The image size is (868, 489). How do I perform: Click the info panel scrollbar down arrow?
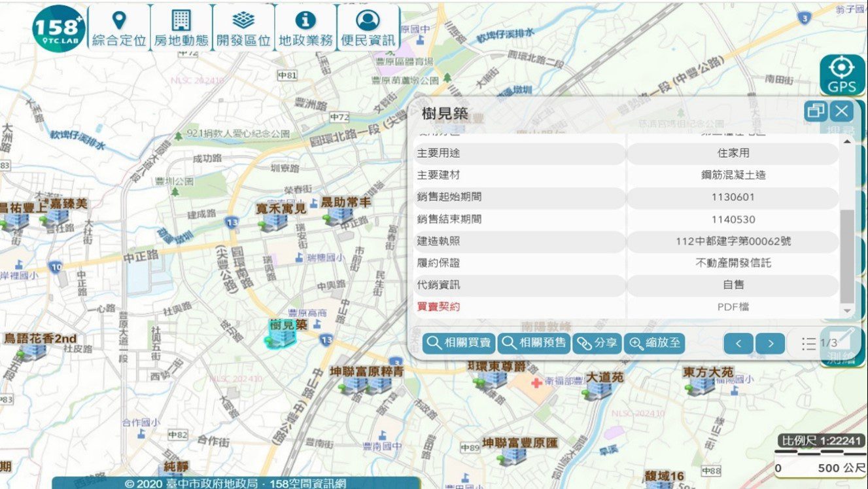847,311
